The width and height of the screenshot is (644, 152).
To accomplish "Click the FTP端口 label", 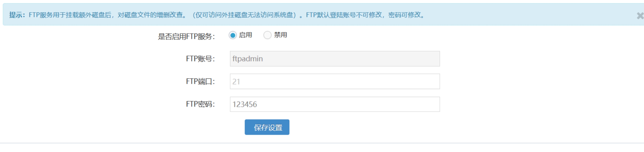I will coord(200,81).
